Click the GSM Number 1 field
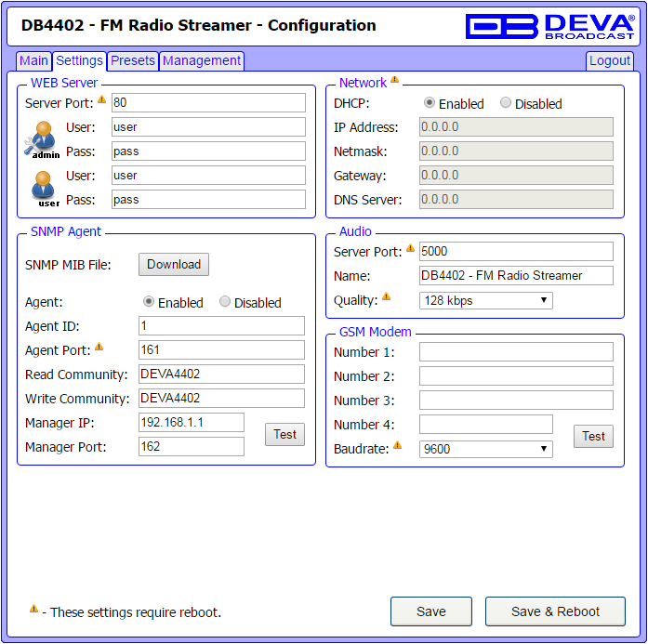The image size is (648, 644). click(x=516, y=352)
